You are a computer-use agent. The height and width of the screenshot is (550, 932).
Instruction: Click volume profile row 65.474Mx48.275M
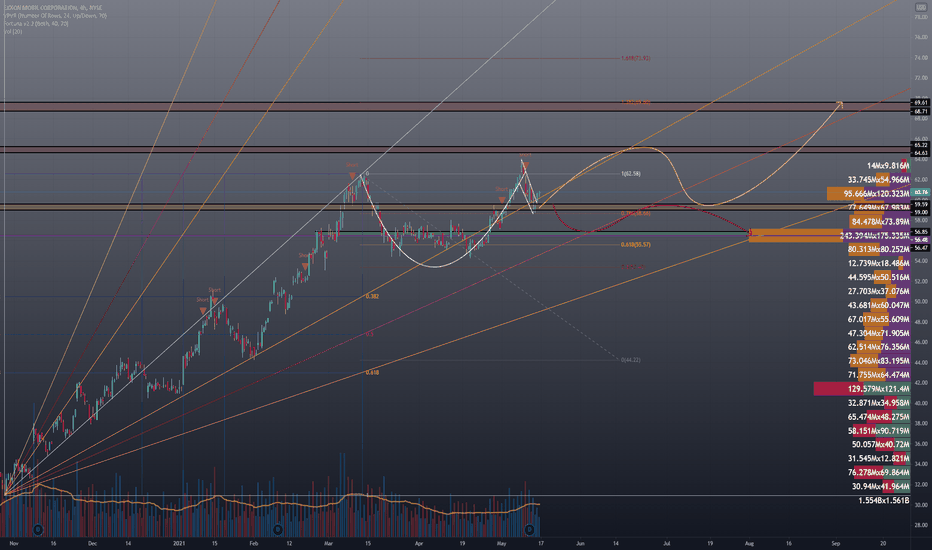pyautogui.click(x=879, y=417)
